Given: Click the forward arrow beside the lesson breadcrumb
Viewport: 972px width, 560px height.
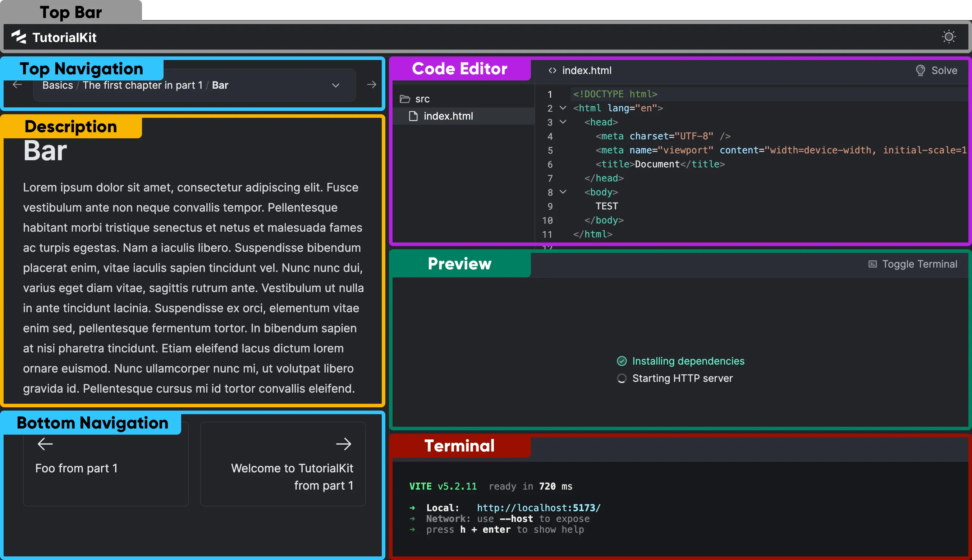Looking at the screenshot, I should [x=371, y=85].
